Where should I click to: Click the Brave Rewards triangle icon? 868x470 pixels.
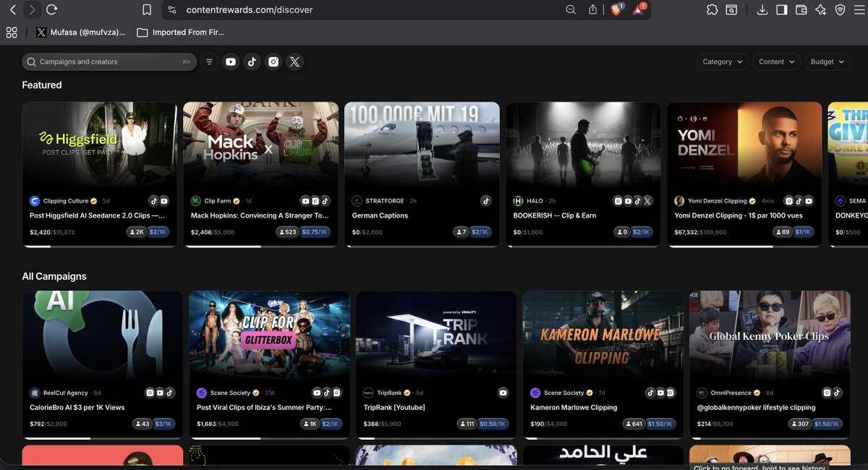point(638,10)
